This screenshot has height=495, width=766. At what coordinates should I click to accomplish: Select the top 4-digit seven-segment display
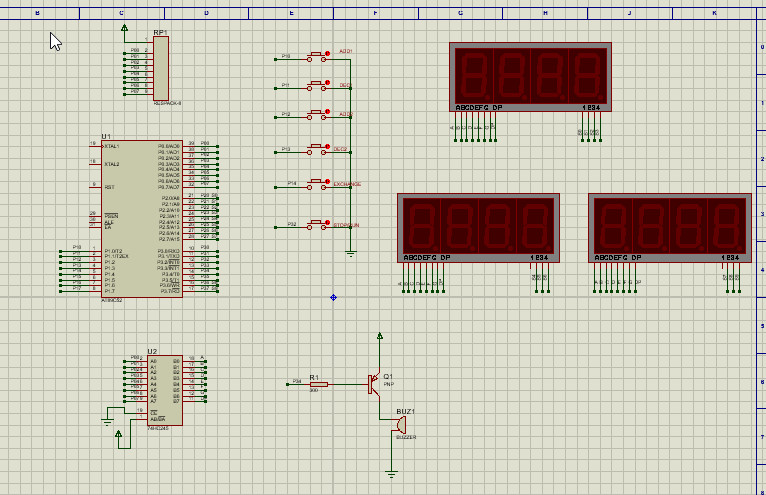click(531, 77)
